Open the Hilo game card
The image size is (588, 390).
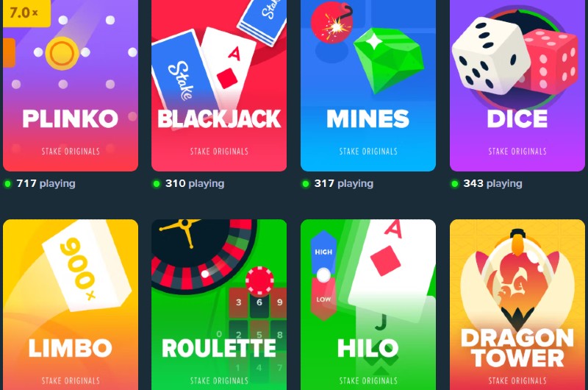(x=368, y=305)
